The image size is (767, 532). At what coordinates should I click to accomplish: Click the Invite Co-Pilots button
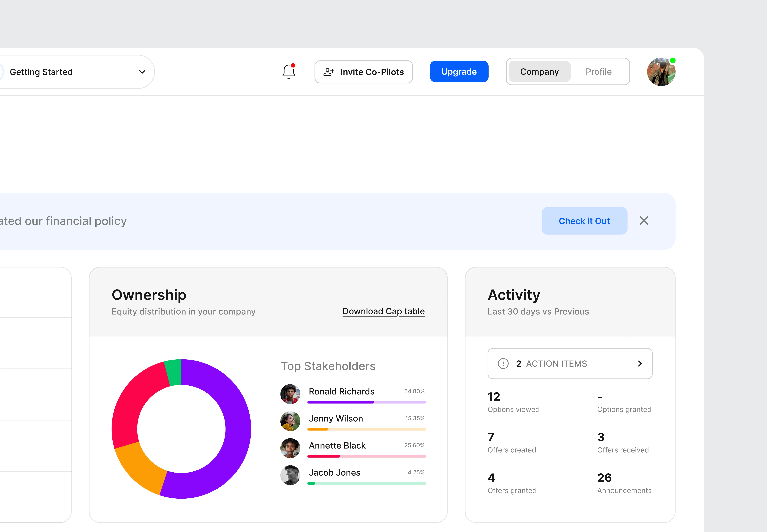[363, 72]
